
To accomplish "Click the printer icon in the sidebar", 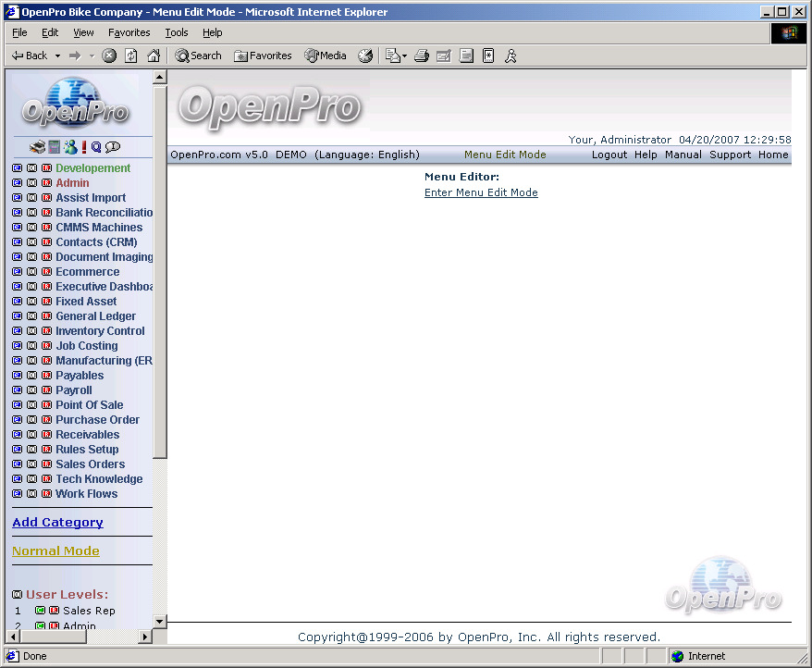I will [38, 147].
